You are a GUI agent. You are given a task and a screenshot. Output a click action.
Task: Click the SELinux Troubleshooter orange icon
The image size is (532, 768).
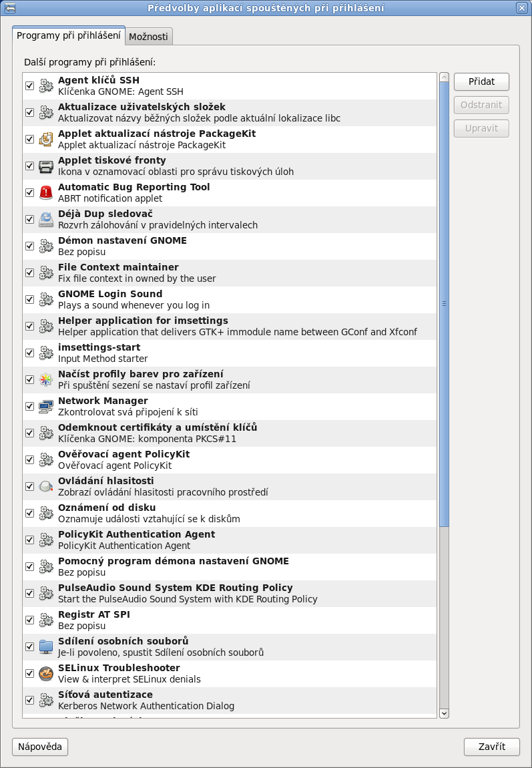46,673
